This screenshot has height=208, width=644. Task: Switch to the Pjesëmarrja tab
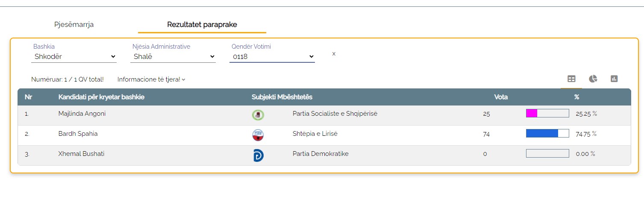pyautogui.click(x=74, y=24)
